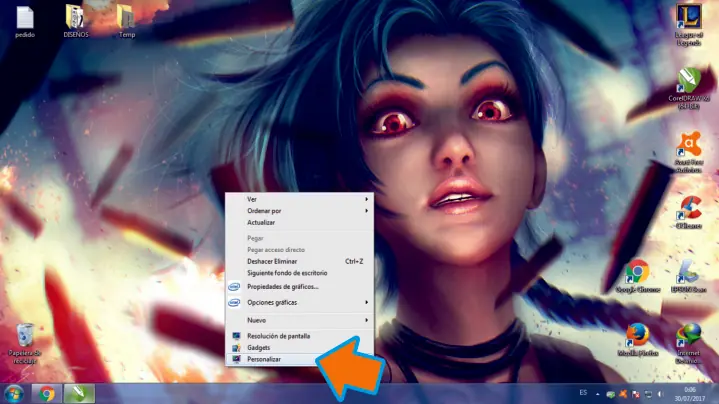This screenshot has height=404, width=719.
Task: Open Internet Download Manager shortcut
Action: (688, 343)
